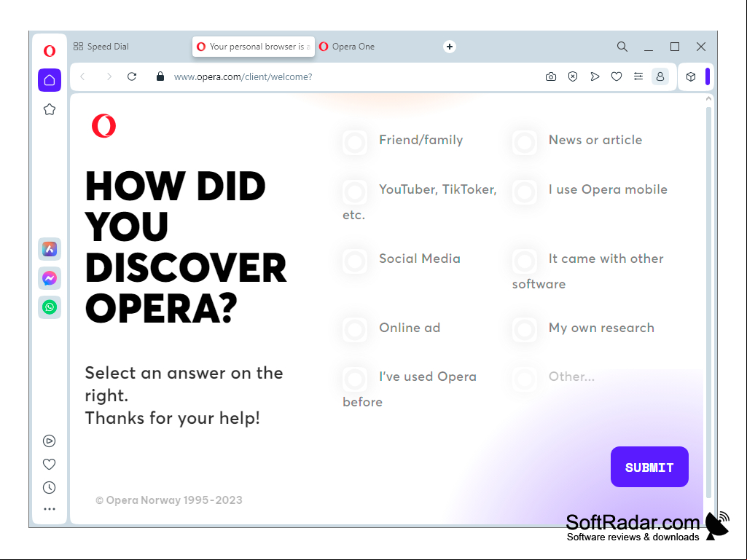Open the Opera main menu logo

tap(50, 50)
